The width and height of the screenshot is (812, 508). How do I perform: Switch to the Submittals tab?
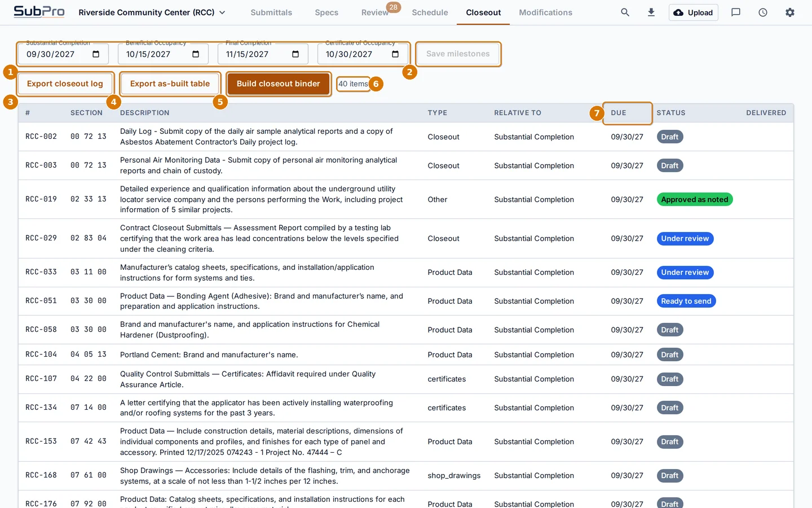click(x=271, y=12)
